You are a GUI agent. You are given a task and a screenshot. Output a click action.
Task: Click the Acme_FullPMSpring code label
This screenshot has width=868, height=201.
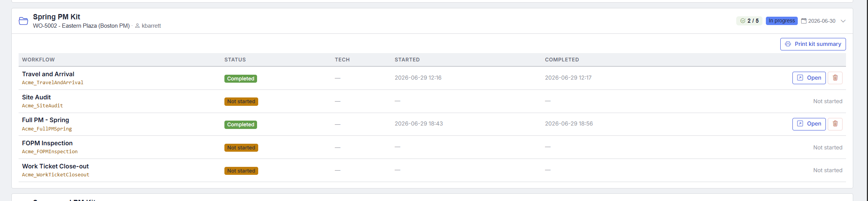click(47, 129)
